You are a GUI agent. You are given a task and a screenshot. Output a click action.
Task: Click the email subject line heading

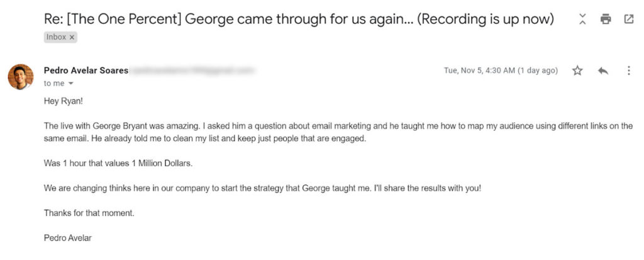click(299, 19)
